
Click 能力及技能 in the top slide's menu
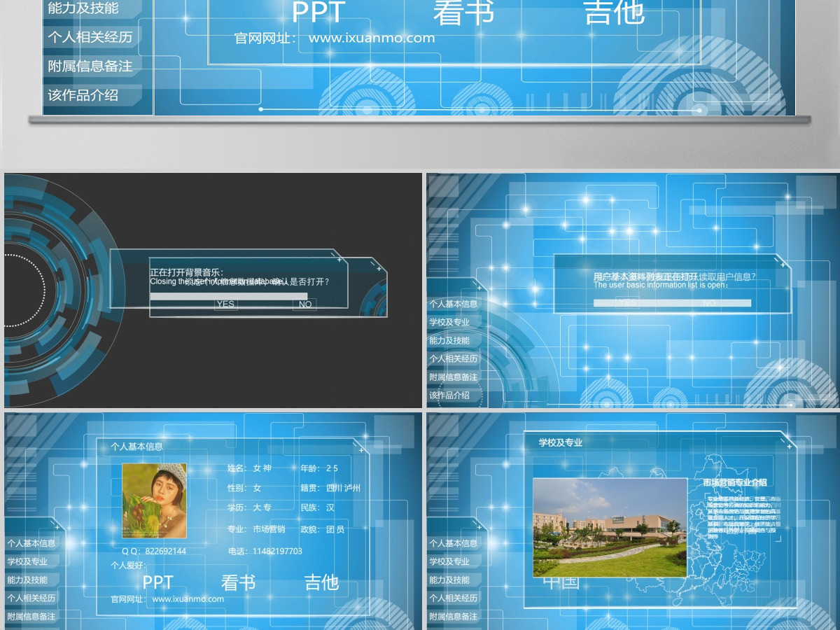pos(83,8)
